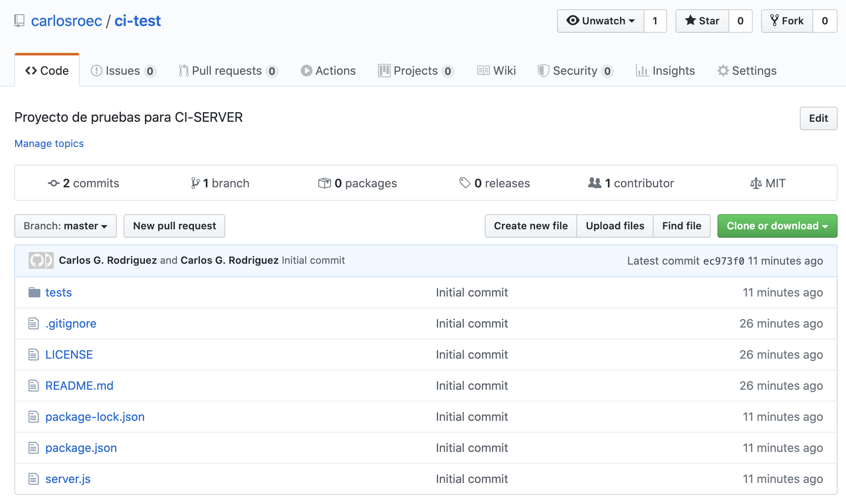Screen dimensions: 846x504
Task: Click the Edit description button
Action: click(x=818, y=118)
